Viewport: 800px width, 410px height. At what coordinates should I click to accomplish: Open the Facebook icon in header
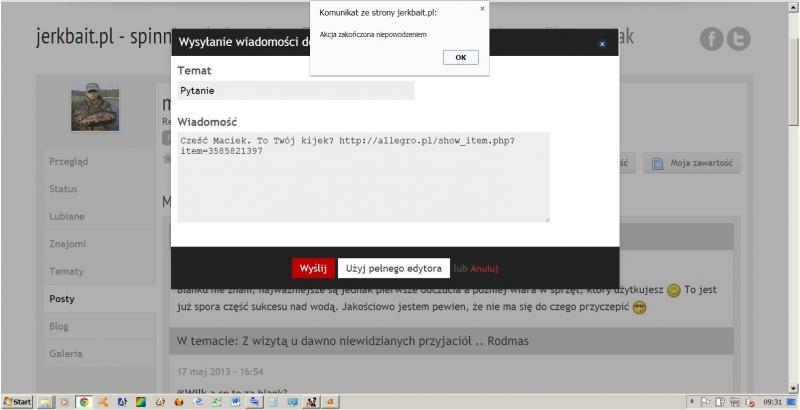pos(712,38)
